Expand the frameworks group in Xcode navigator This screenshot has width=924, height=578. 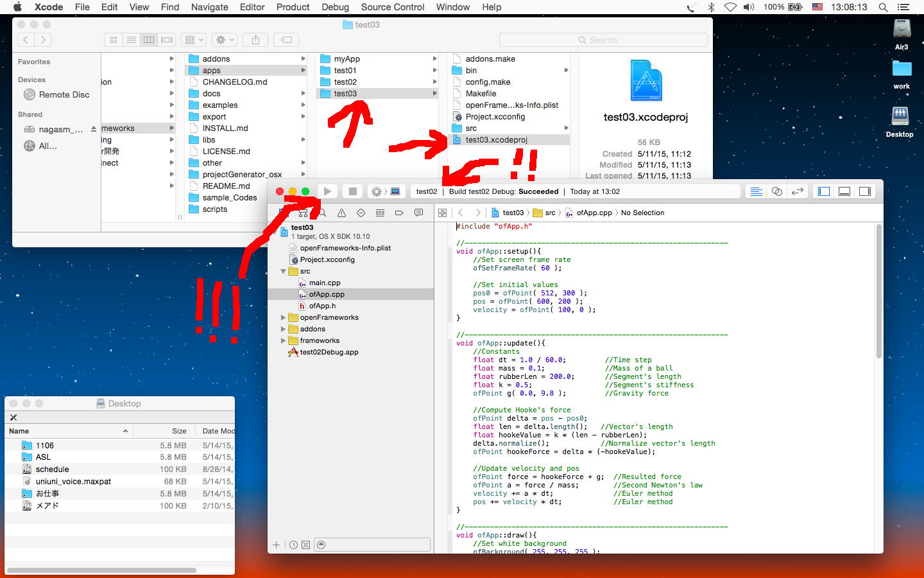pyautogui.click(x=283, y=340)
